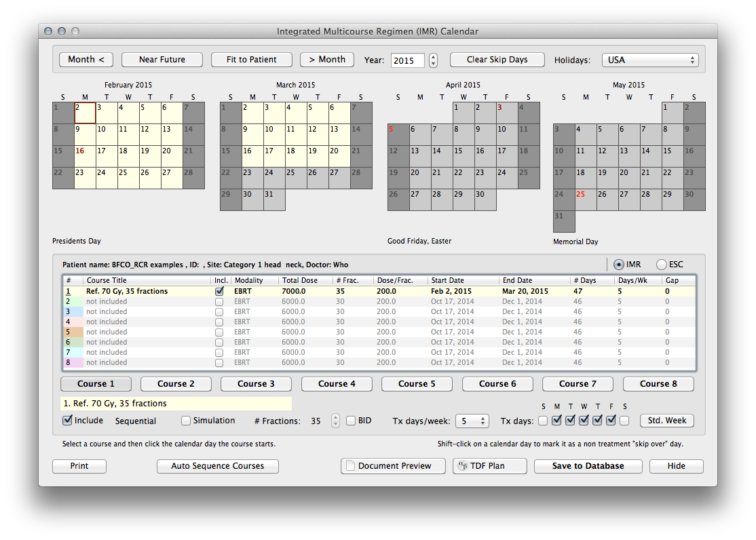Viewport: 756px width, 540px height.
Task: Click the Clear Skip Days button
Action: pyautogui.click(x=497, y=60)
